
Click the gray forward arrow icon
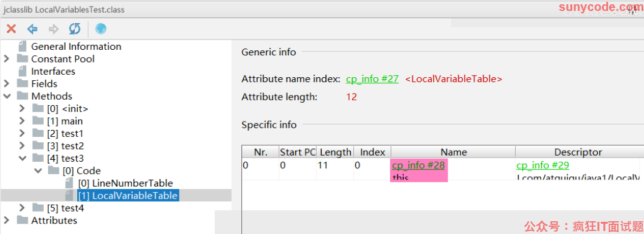pos(54,29)
